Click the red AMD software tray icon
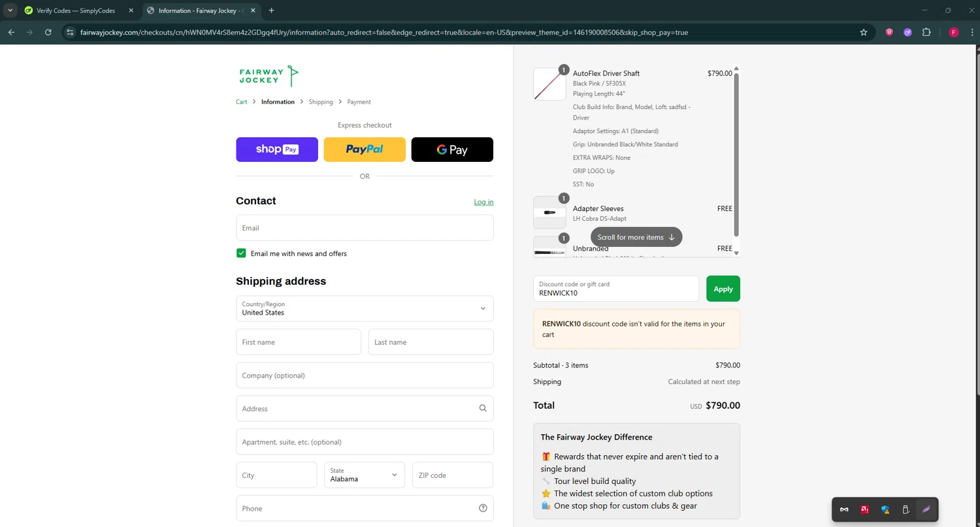The height and width of the screenshot is (527, 980). pos(864,509)
